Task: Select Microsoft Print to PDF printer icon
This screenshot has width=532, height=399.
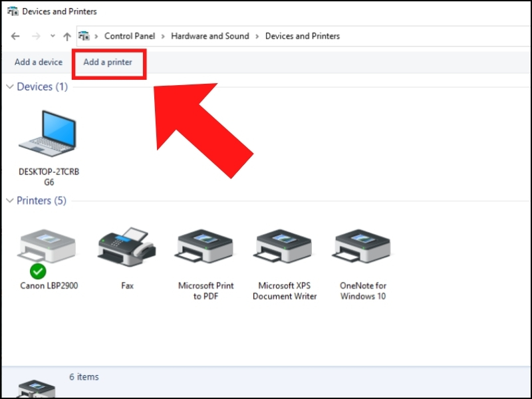Action: [205, 247]
